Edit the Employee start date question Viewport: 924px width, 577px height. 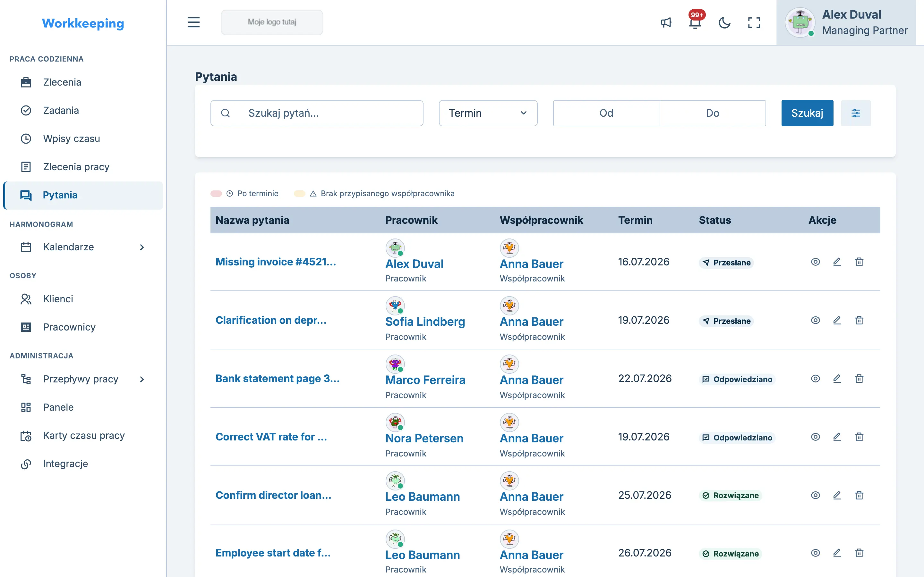point(837,553)
